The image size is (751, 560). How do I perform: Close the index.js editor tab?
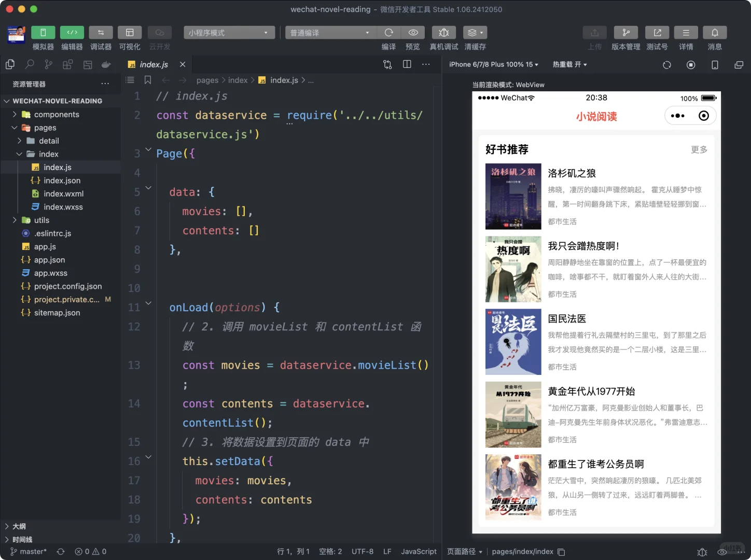click(x=183, y=64)
